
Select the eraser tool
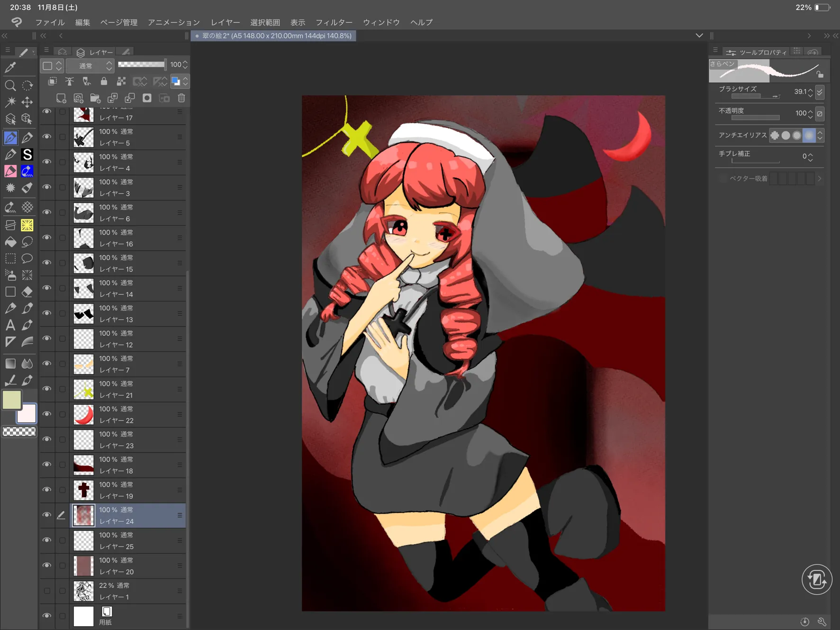click(27, 292)
